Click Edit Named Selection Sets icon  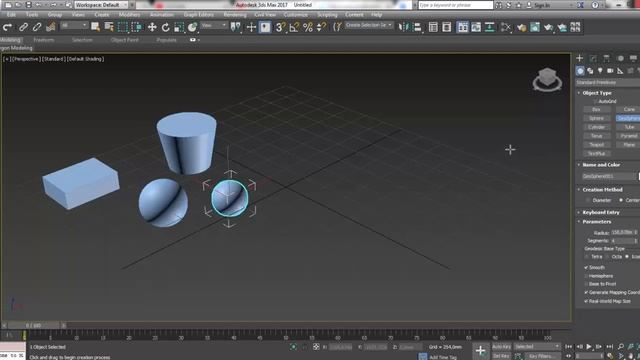click(x=337, y=27)
